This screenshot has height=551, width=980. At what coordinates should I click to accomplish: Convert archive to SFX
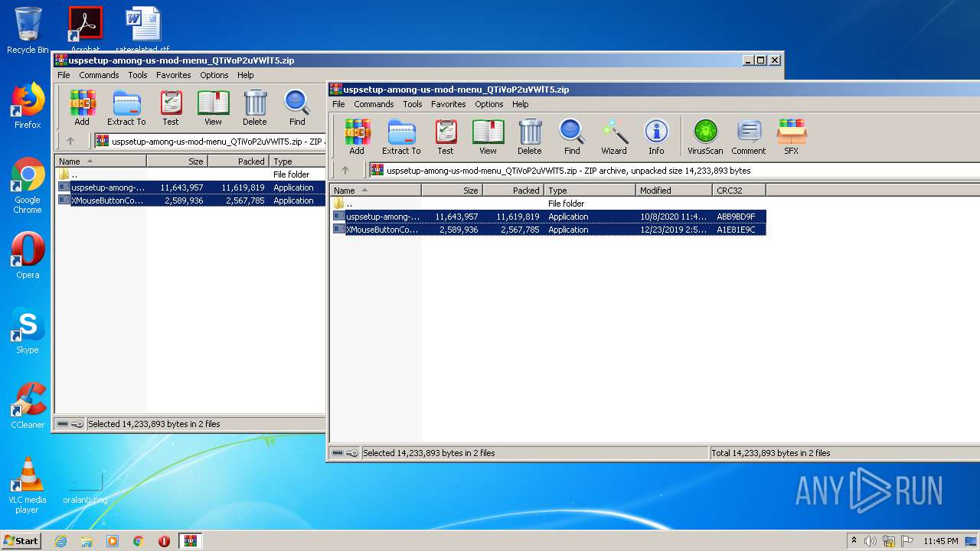(x=792, y=137)
